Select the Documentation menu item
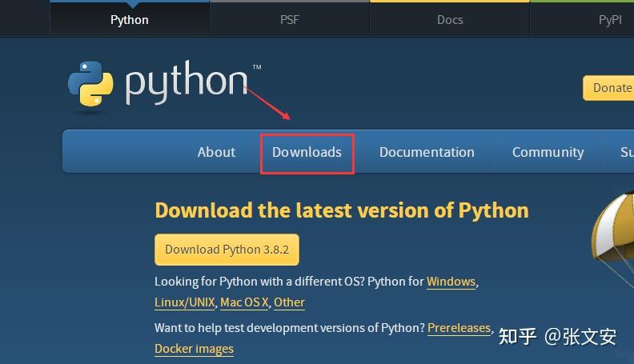The image size is (634, 364). 427,152
